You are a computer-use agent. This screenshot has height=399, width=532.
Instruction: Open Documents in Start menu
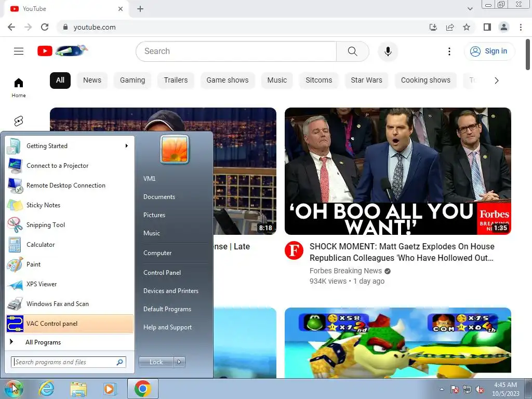coord(159,197)
